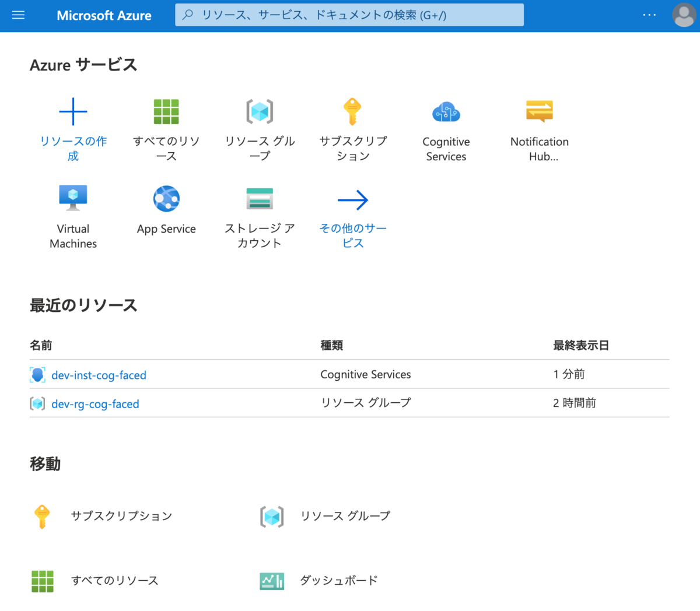Click the 1 分前 last viewed cell
Image resolution: width=700 pixels, height=611 pixels.
(569, 374)
